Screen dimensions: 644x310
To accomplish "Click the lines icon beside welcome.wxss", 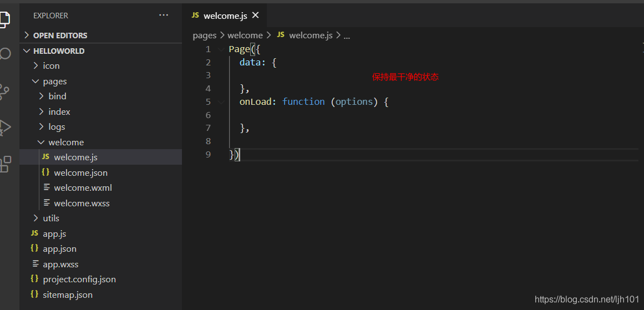I will pyautogui.click(x=47, y=203).
